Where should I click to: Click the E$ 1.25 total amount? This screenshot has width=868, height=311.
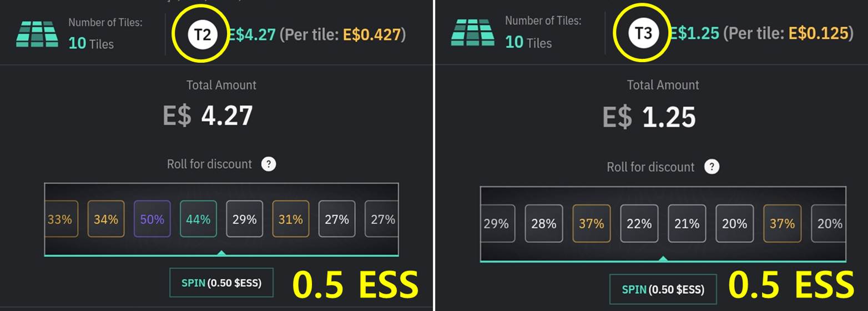[x=649, y=117]
